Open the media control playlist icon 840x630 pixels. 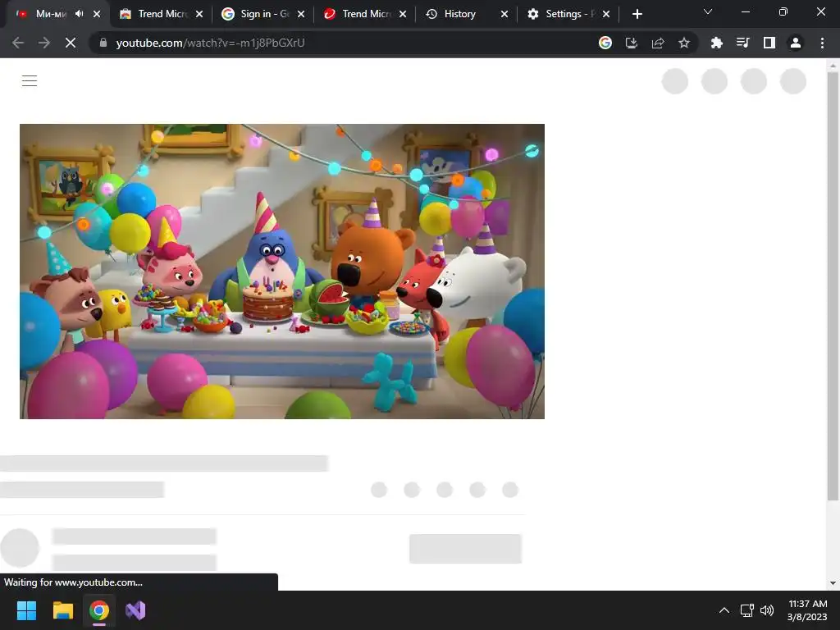pyautogui.click(x=742, y=43)
